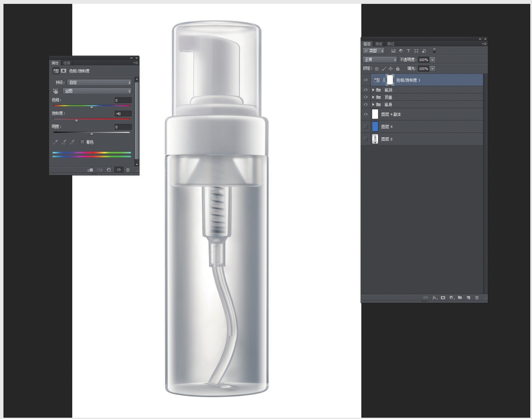
Task: Hide the 瓶颈 group
Action: (x=366, y=90)
